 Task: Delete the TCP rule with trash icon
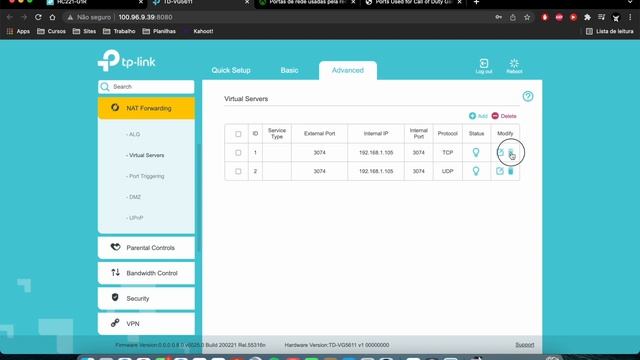tap(511, 152)
